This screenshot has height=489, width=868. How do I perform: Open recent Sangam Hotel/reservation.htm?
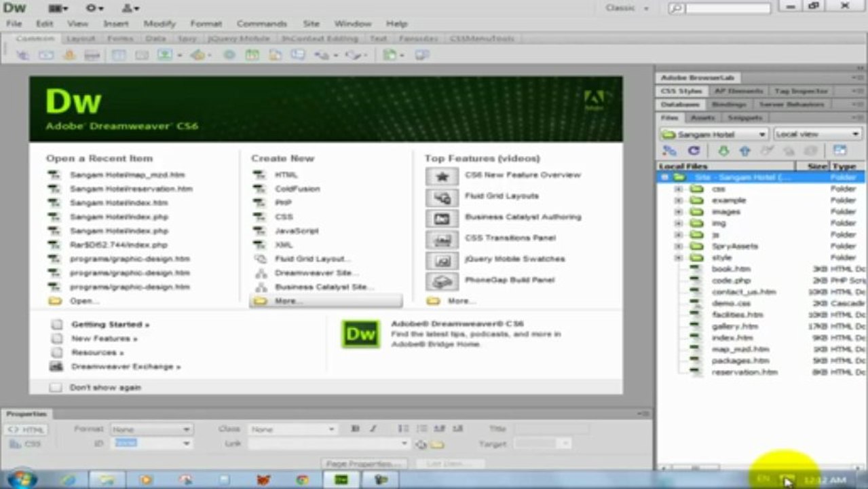pyautogui.click(x=131, y=189)
